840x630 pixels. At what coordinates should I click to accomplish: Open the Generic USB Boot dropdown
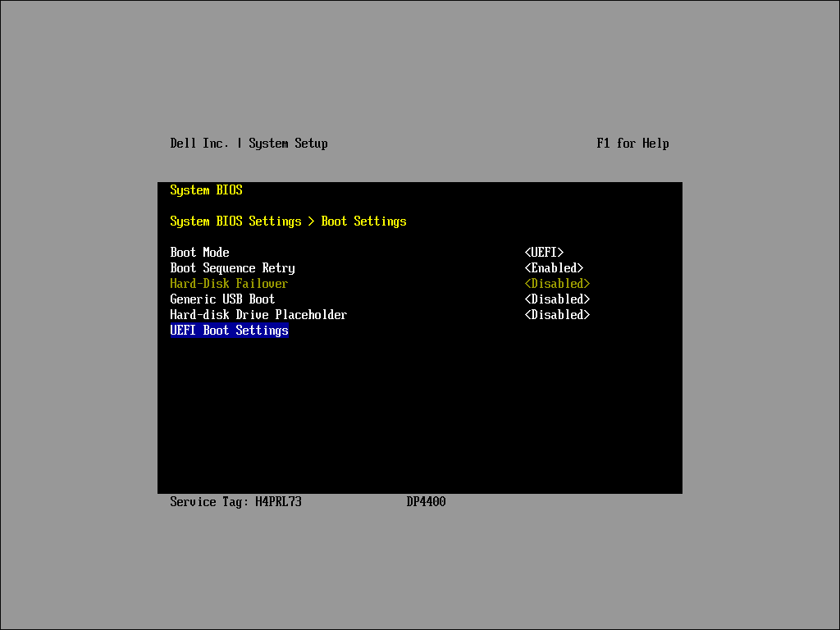pyautogui.click(x=556, y=299)
